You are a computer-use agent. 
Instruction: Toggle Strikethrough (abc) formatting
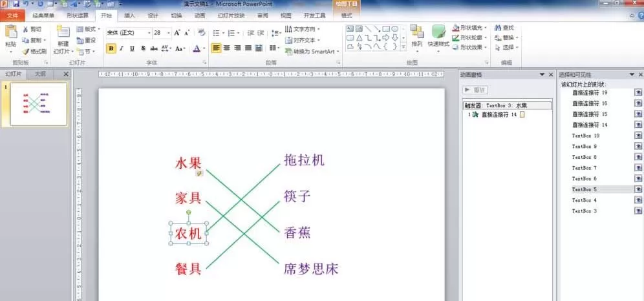[154, 48]
